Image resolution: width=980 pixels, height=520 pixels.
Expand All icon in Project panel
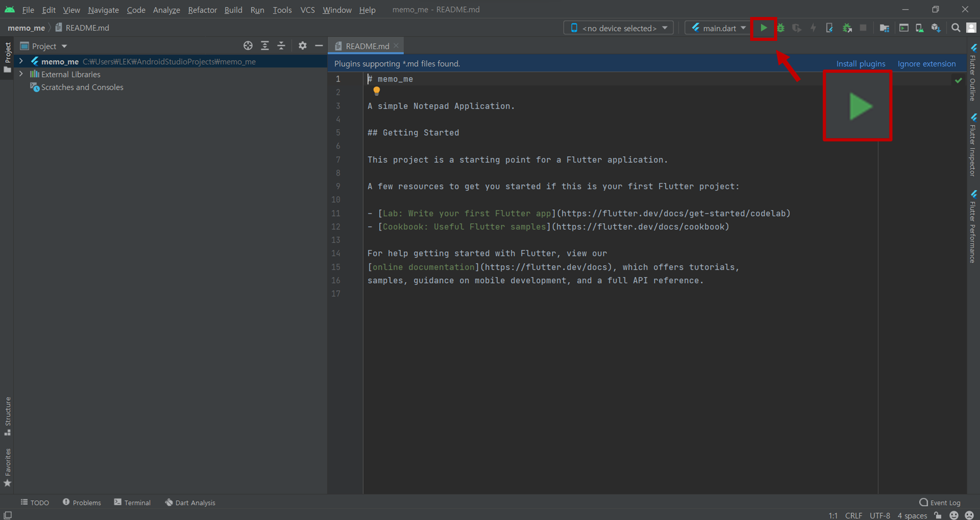(265, 46)
